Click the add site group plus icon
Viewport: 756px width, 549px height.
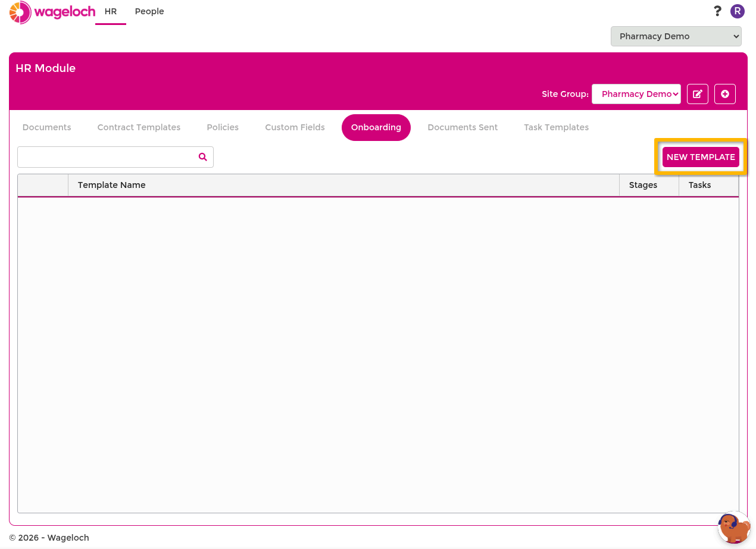(725, 94)
